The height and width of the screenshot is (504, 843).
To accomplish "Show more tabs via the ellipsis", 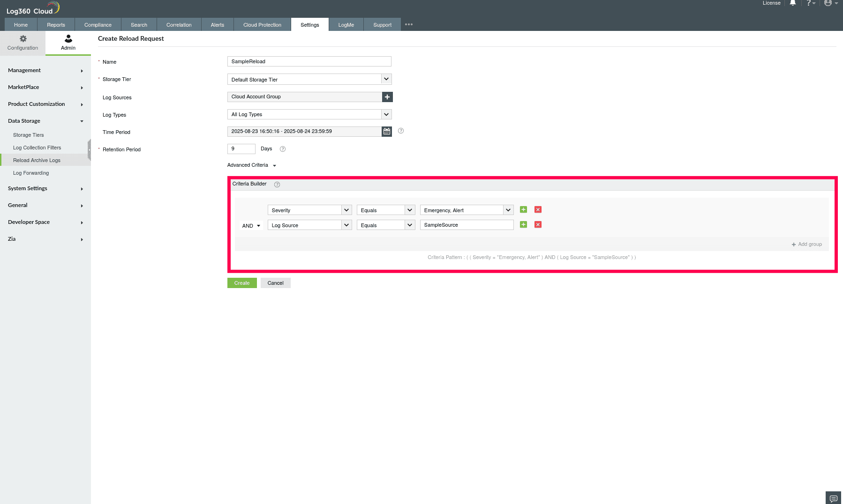I will 409,24.
